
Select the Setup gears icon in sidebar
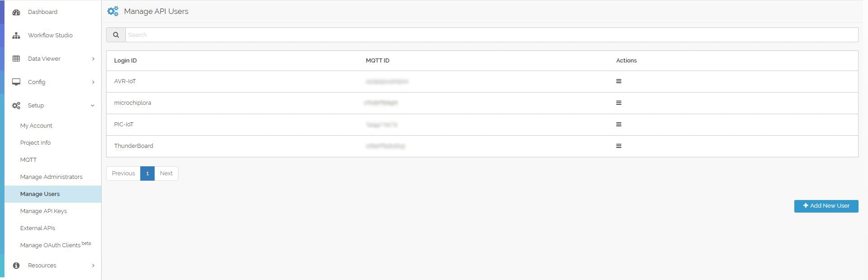click(16, 105)
